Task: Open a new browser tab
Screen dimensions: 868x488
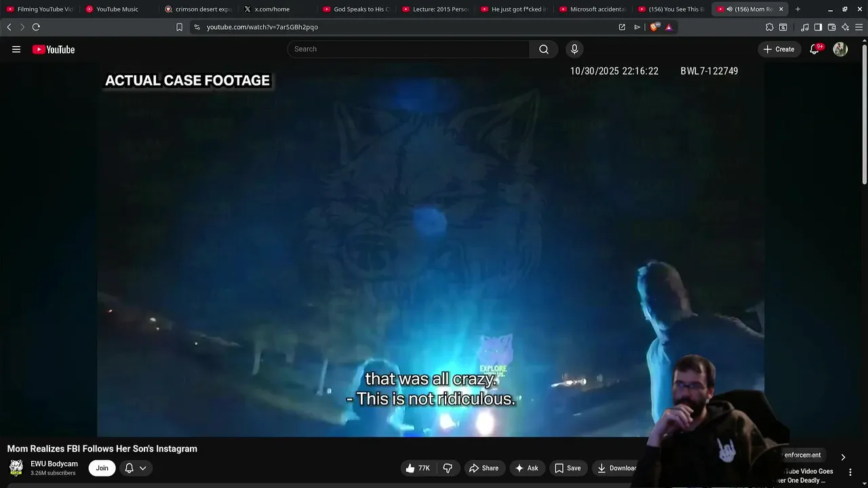Action: tap(797, 9)
